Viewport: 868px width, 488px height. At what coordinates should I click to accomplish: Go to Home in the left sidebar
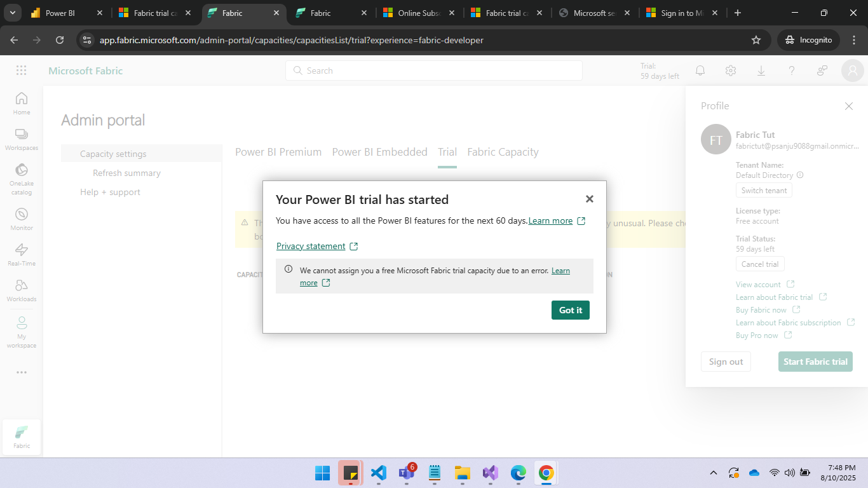[x=22, y=103]
